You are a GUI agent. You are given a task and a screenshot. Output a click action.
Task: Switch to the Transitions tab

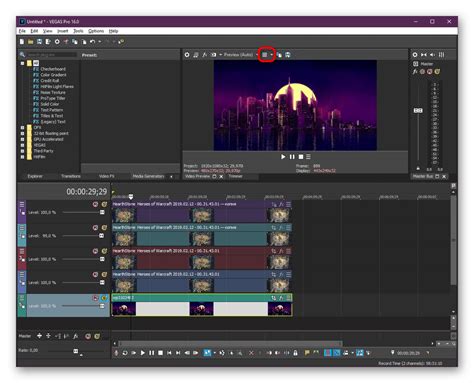71,176
